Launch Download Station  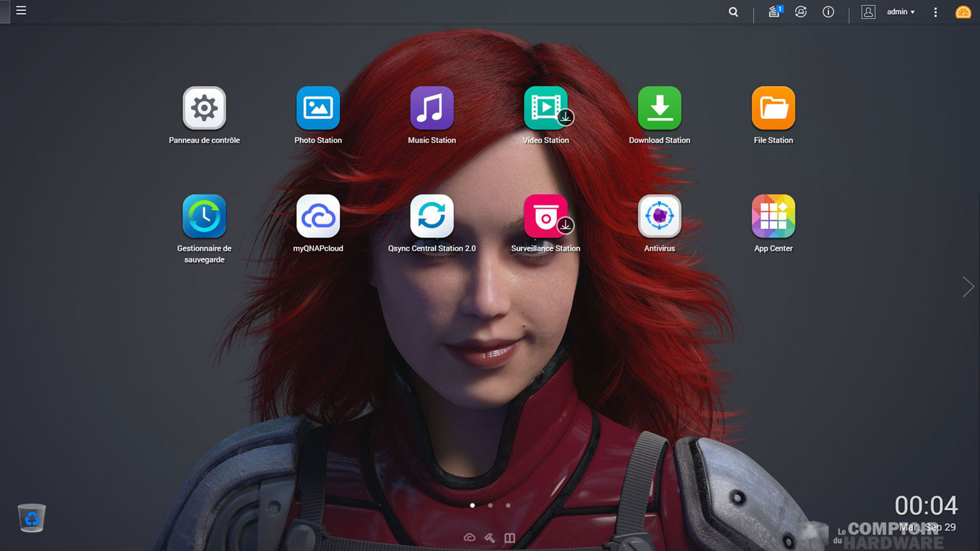point(659,109)
